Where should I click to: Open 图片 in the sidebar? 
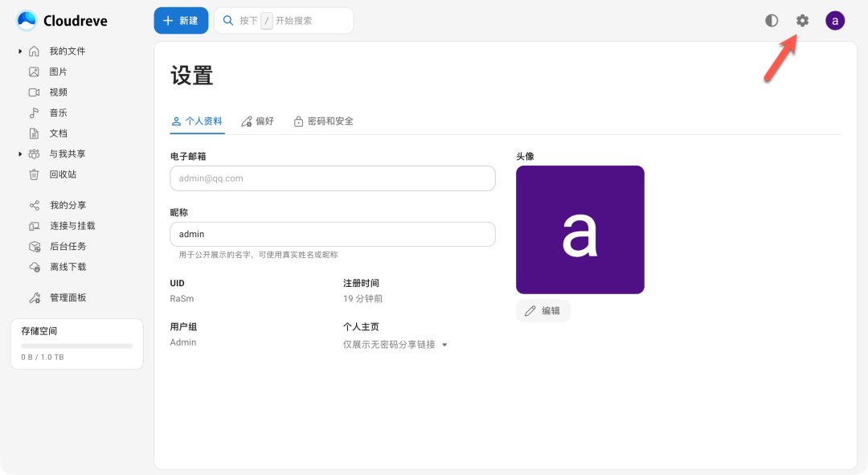coord(58,72)
